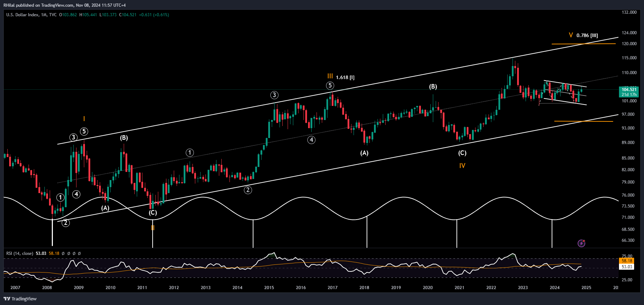The height and width of the screenshot is (305, 644).
Task: Click the orange wave I label above 2009
Action: coord(84,119)
